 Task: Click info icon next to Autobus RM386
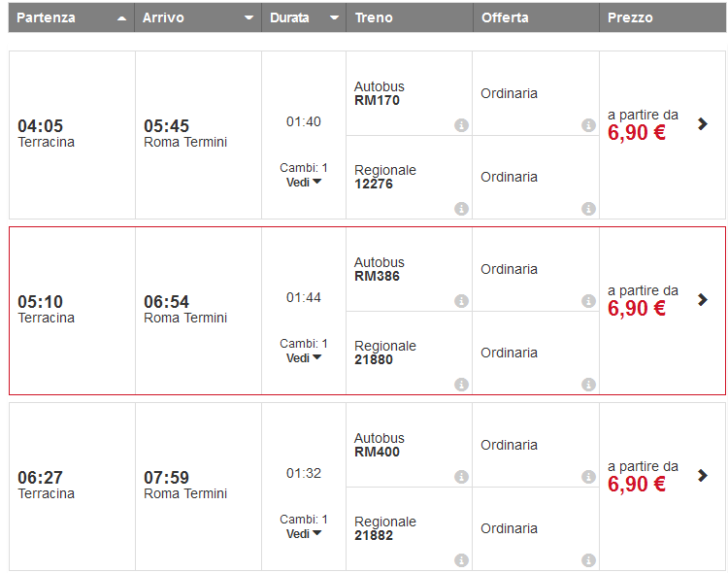tap(461, 301)
